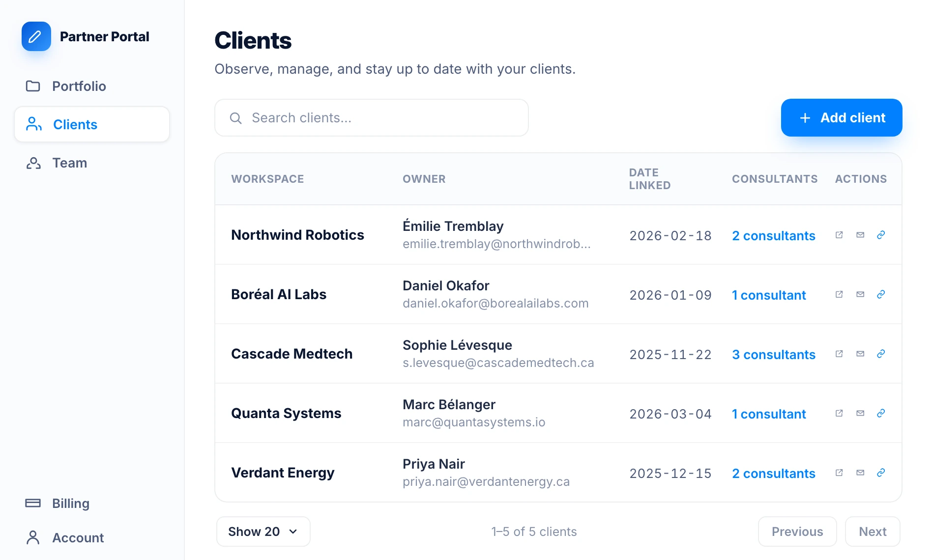Open Account settings in sidebar
Viewport: 932px width, 560px height.
coord(92,538)
